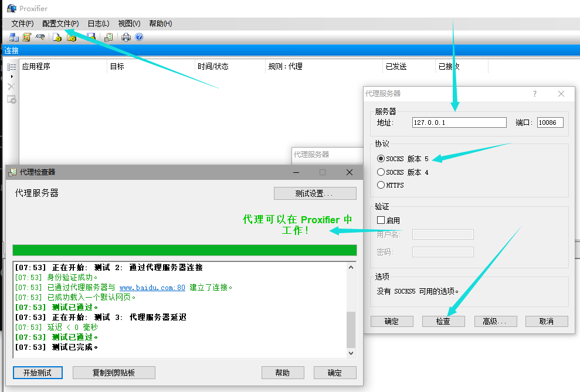
Task: Click the 规则 : 代理 column header
Action: click(x=324, y=66)
